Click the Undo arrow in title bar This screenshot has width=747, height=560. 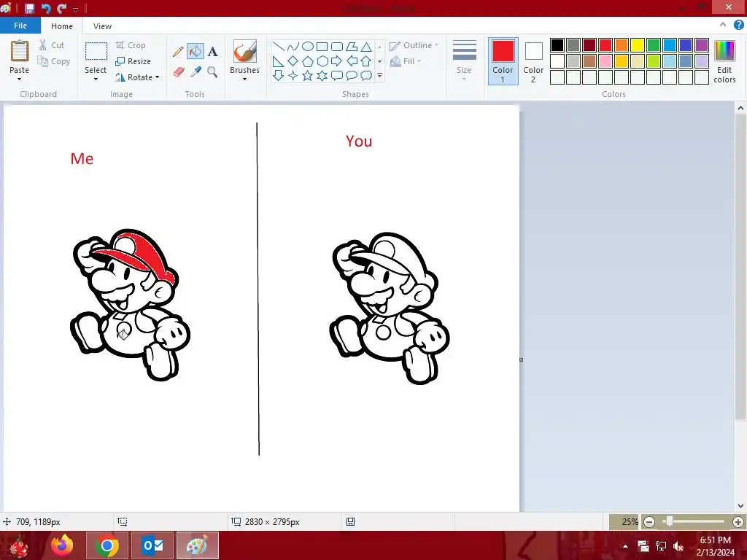[46, 8]
